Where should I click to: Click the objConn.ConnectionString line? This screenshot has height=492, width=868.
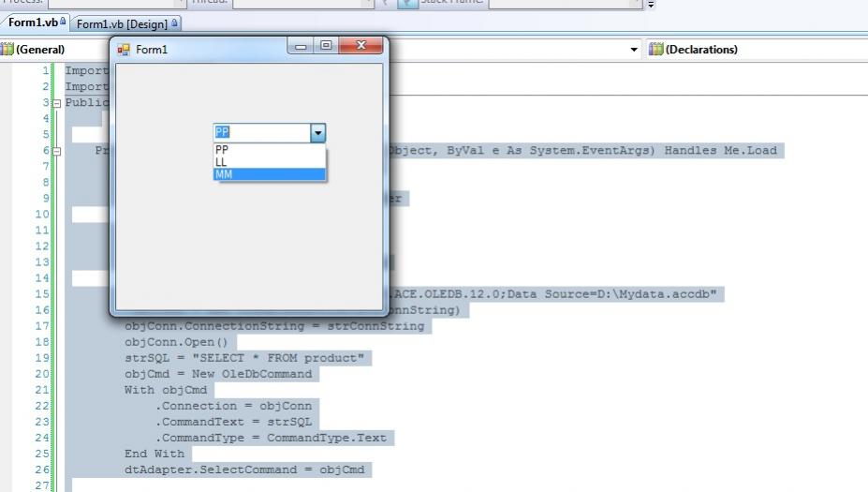274,326
